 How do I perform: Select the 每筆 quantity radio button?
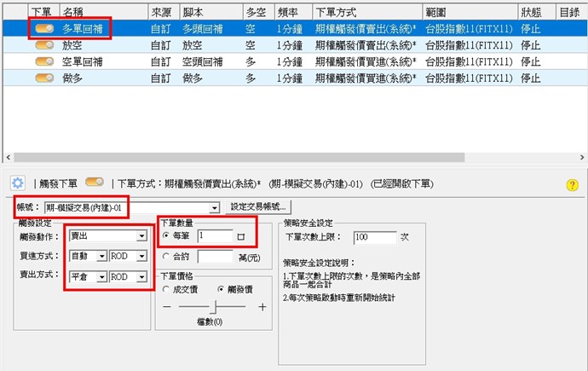click(165, 235)
